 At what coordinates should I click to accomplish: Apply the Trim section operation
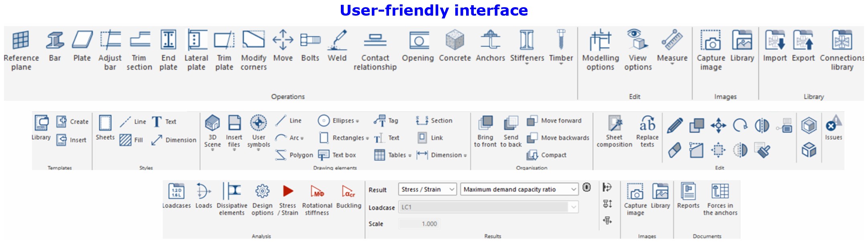(139, 50)
